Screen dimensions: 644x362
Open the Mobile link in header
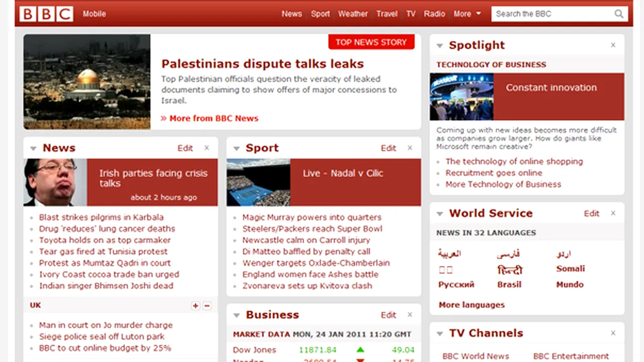pyautogui.click(x=94, y=14)
